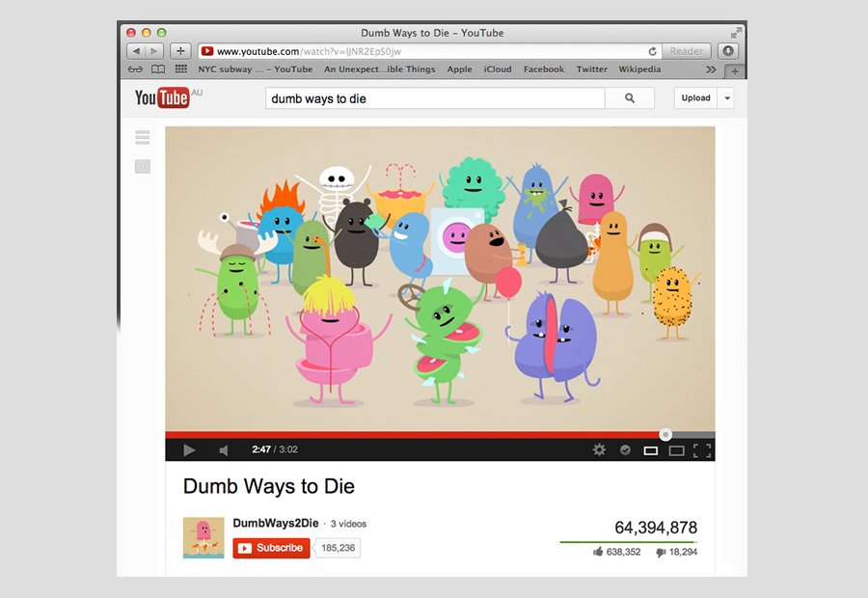Click the Dumb Ways to Die video title

tap(269, 486)
